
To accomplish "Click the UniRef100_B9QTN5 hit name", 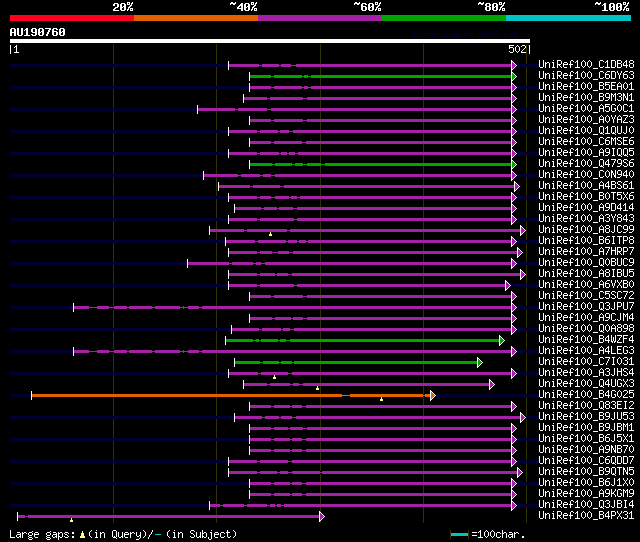I will 586,472.
